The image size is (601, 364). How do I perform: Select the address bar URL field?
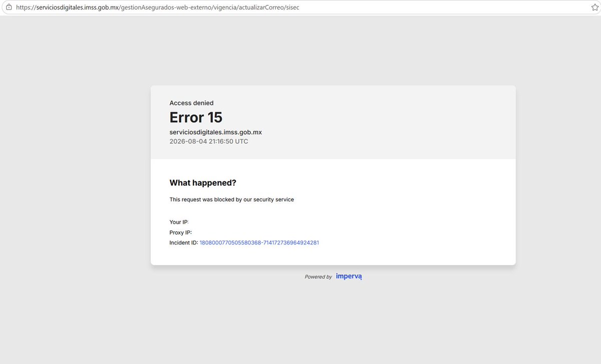(x=300, y=8)
